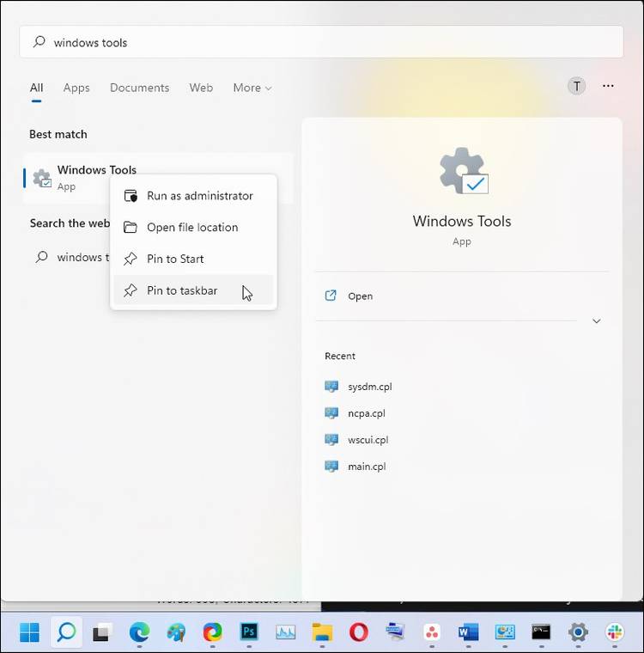Choose Pin to Start option
This screenshot has height=653, width=644.
coord(193,259)
